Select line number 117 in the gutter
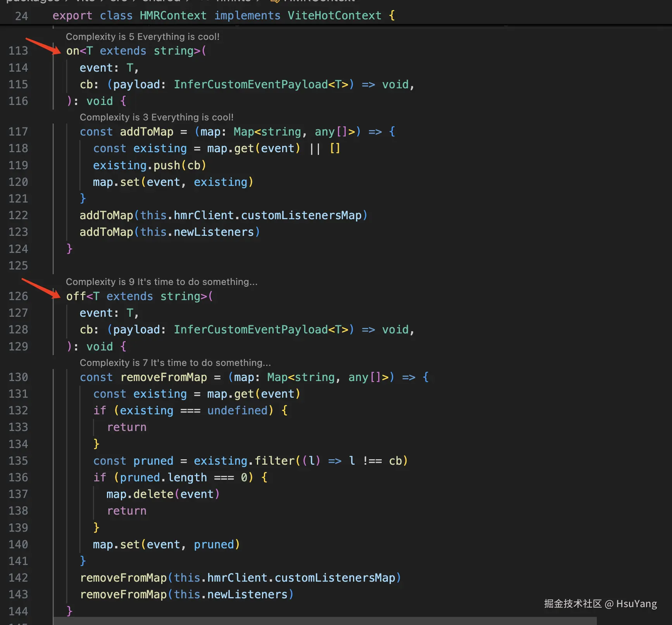672x625 pixels. coord(18,132)
